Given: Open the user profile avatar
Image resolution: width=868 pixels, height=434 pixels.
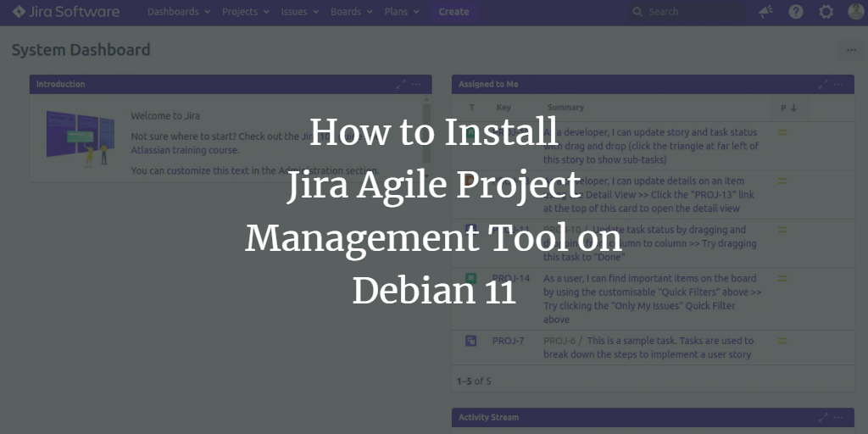Looking at the screenshot, I should tap(856, 12).
